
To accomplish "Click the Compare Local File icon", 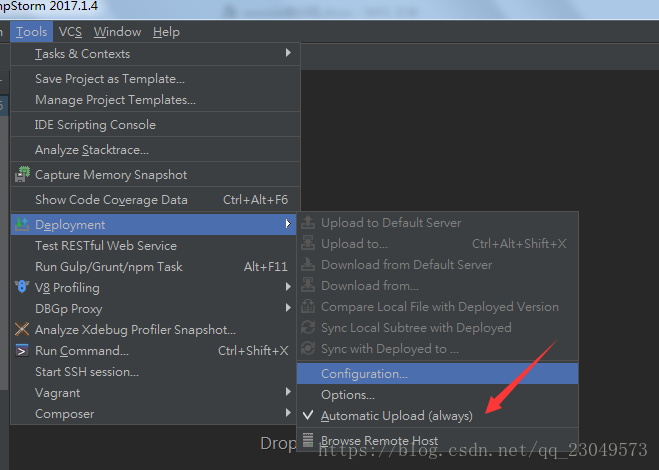I will [x=308, y=306].
